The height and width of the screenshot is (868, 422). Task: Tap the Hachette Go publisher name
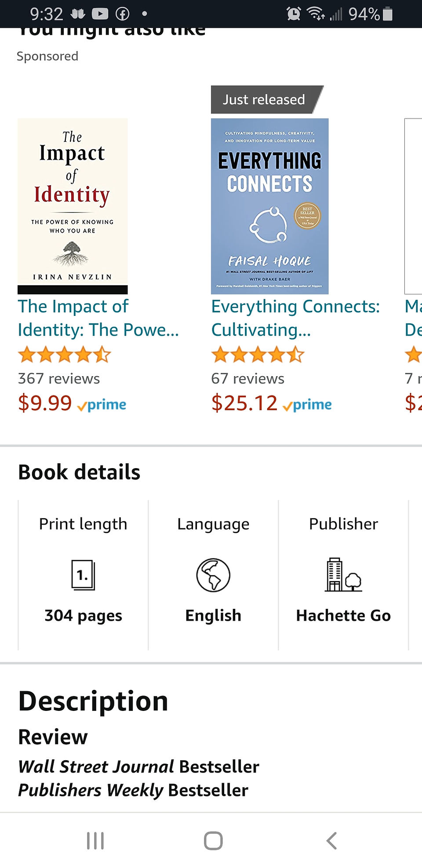tap(343, 615)
